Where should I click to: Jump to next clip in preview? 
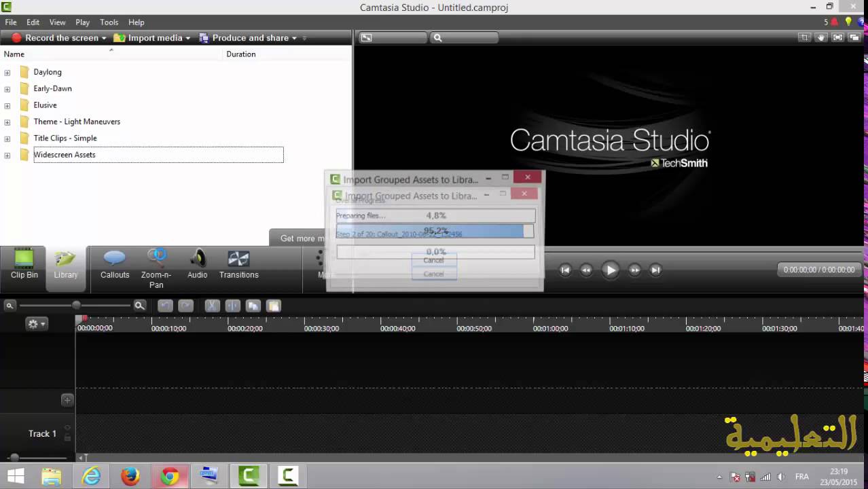click(x=655, y=270)
